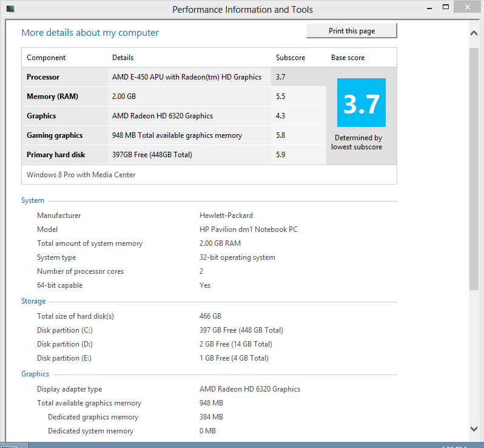The width and height of the screenshot is (484, 448).
Task: Click the 5.5 memory subscore
Action: [281, 97]
